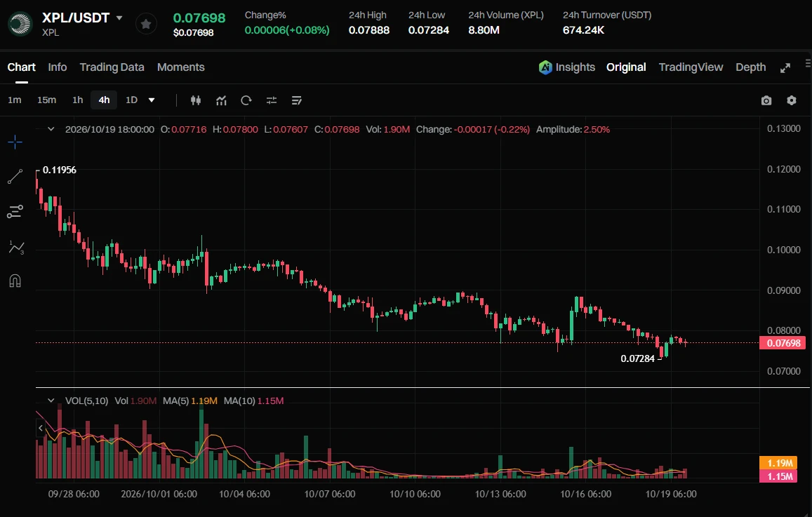
Task: Click the current price label 0.07698 on axis
Action: click(783, 343)
